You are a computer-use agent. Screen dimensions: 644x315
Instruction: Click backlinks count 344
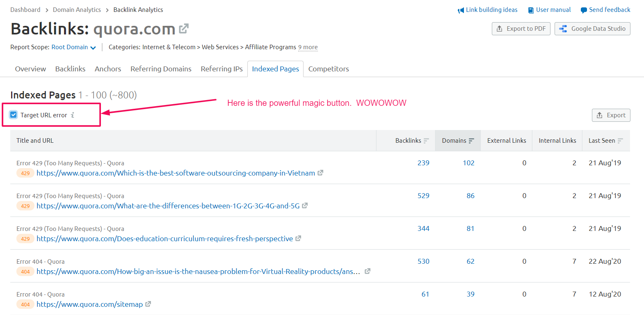click(423, 228)
